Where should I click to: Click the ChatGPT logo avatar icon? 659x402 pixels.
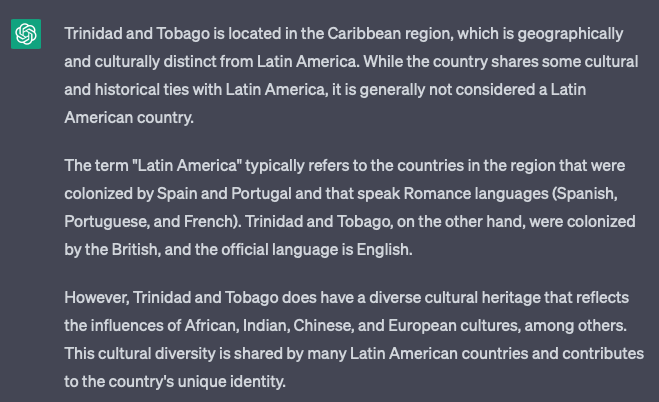click(x=26, y=34)
